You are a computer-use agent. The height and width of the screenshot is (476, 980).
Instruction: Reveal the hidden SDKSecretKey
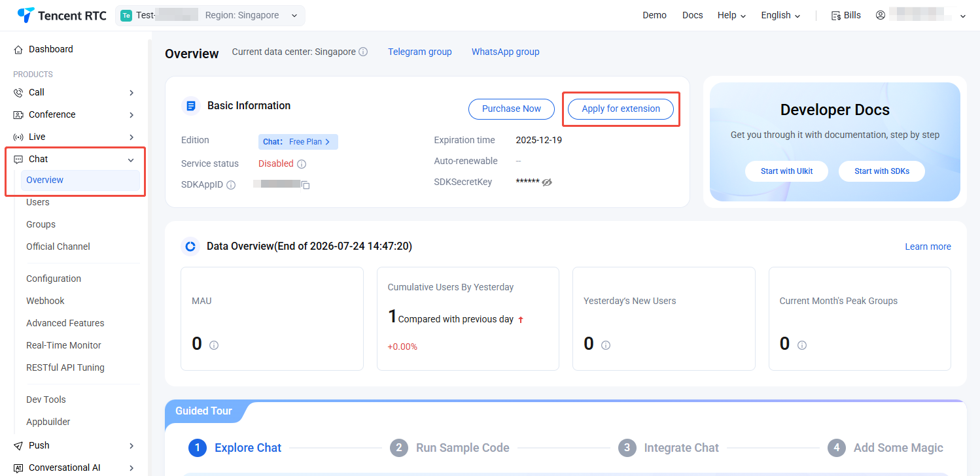(x=548, y=182)
